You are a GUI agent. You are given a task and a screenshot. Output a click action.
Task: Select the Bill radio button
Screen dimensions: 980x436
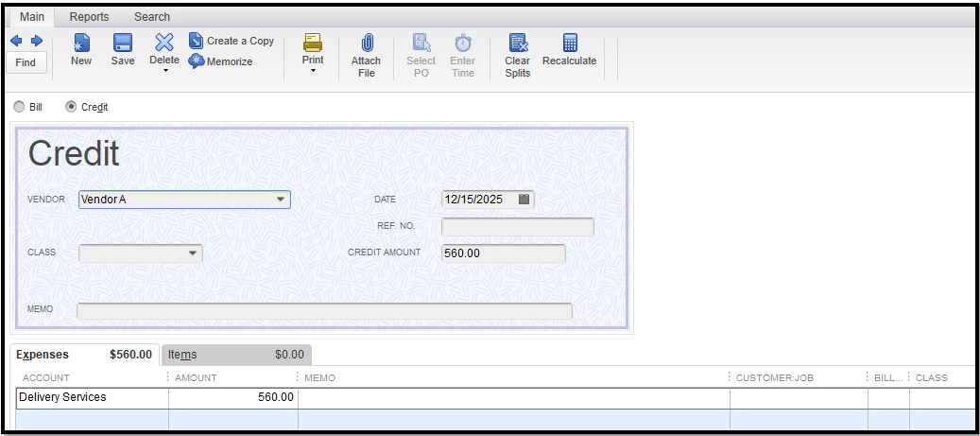pos(19,107)
